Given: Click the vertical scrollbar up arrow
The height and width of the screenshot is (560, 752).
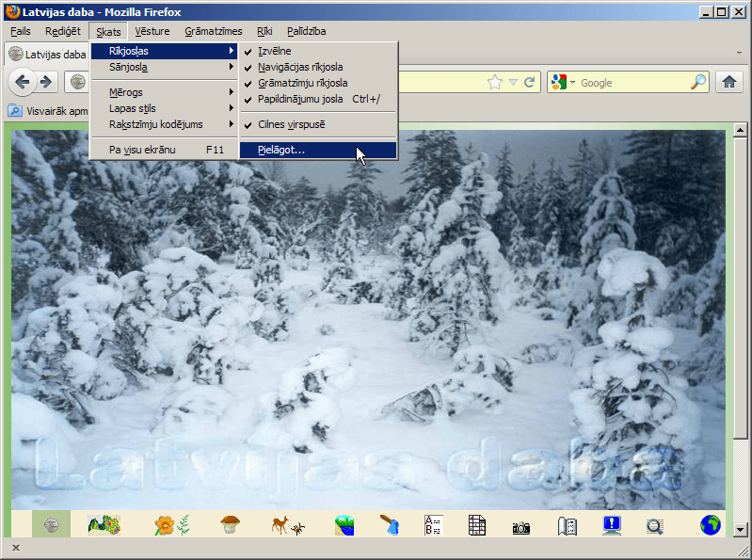Looking at the screenshot, I should (x=741, y=130).
